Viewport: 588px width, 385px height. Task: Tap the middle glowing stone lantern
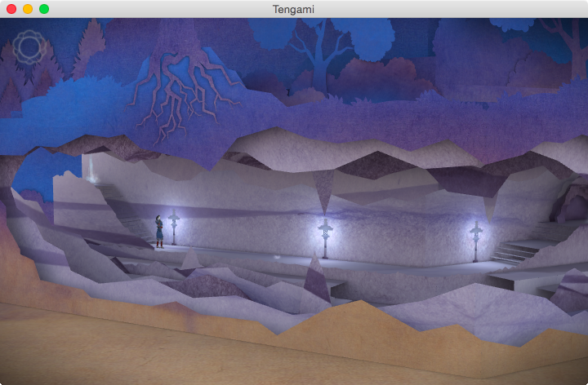pos(325,238)
